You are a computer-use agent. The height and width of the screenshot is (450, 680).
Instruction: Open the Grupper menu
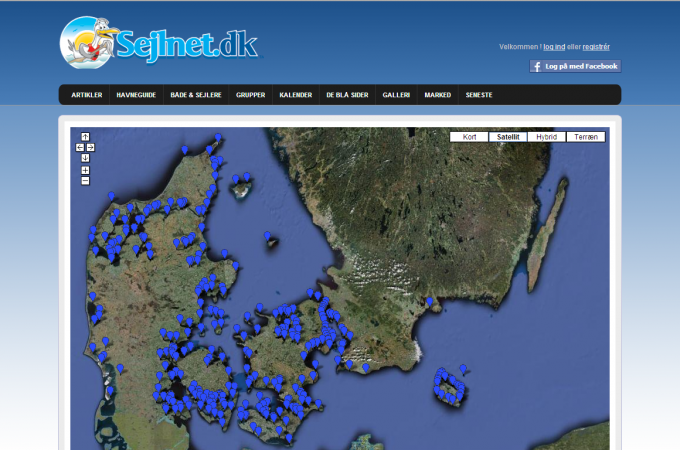tap(251, 95)
